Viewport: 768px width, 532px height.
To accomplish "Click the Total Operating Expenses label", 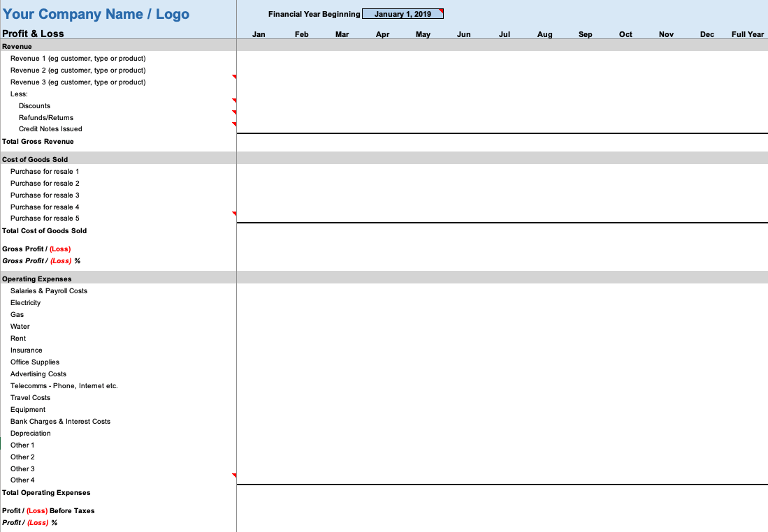I will [x=46, y=492].
